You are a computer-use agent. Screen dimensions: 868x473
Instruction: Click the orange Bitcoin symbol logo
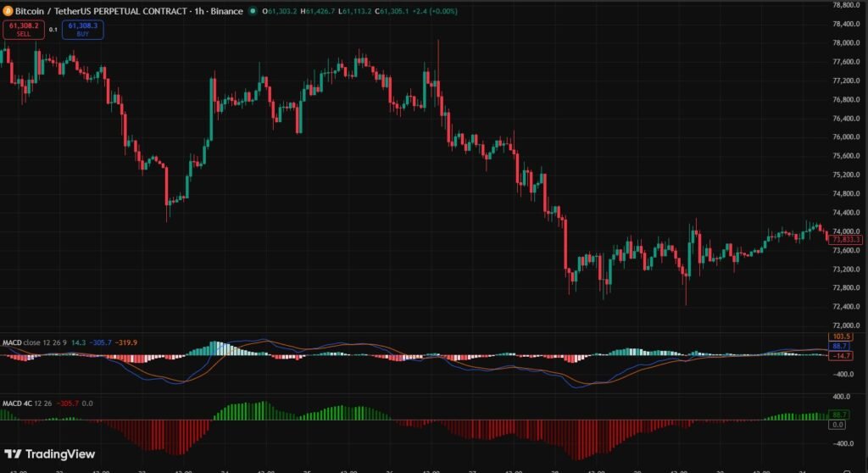(7, 11)
